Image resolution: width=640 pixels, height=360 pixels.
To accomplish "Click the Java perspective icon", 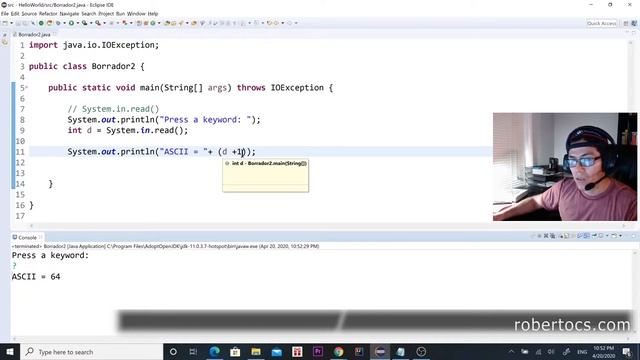I will pyautogui.click(x=634, y=23).
